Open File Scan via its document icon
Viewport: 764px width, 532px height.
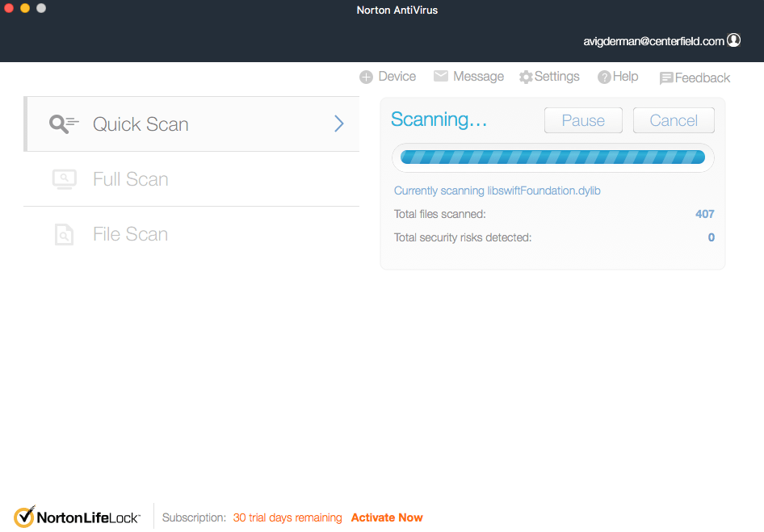(64, 234)
